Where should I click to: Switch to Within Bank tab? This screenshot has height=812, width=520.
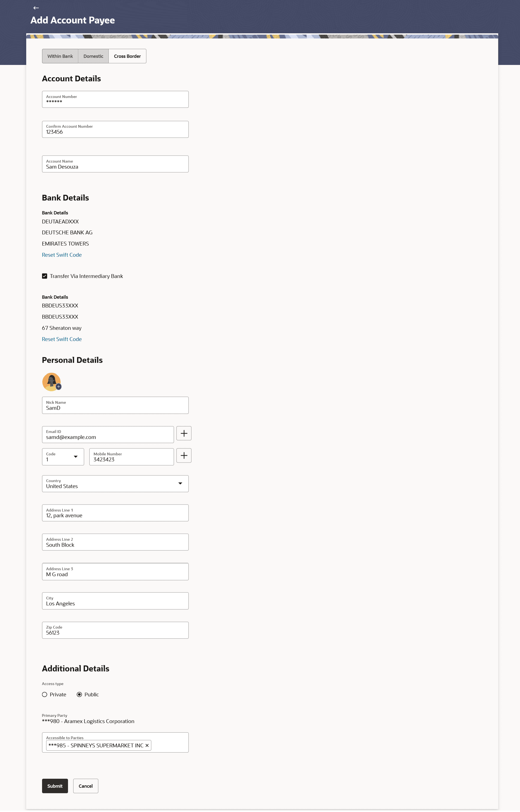point(60,56)
